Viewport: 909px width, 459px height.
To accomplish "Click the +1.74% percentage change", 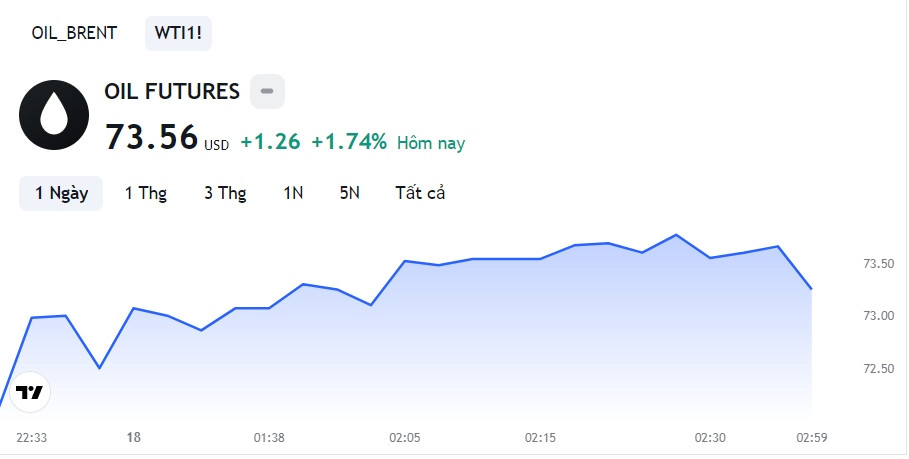I will pos(349,141).
